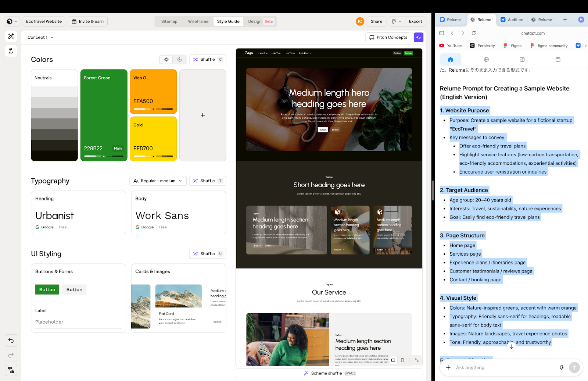Open a new browser tab with plus

tap(565, 20)
